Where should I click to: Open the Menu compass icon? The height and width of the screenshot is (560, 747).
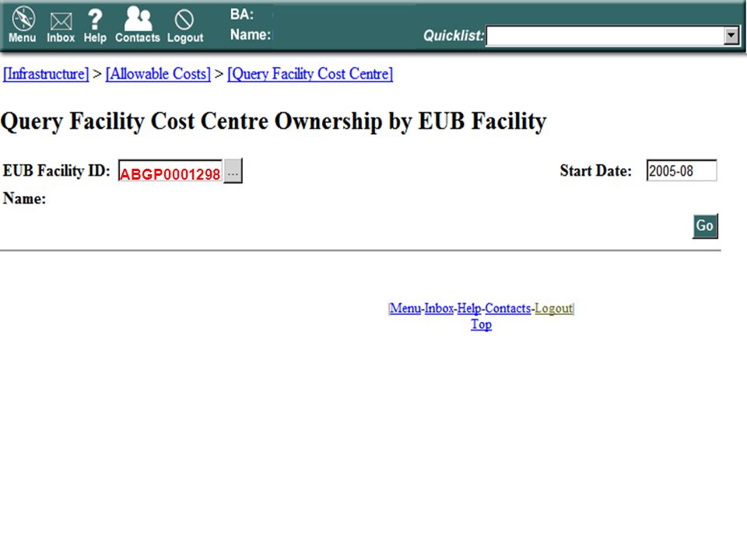[x=23, y=24]
